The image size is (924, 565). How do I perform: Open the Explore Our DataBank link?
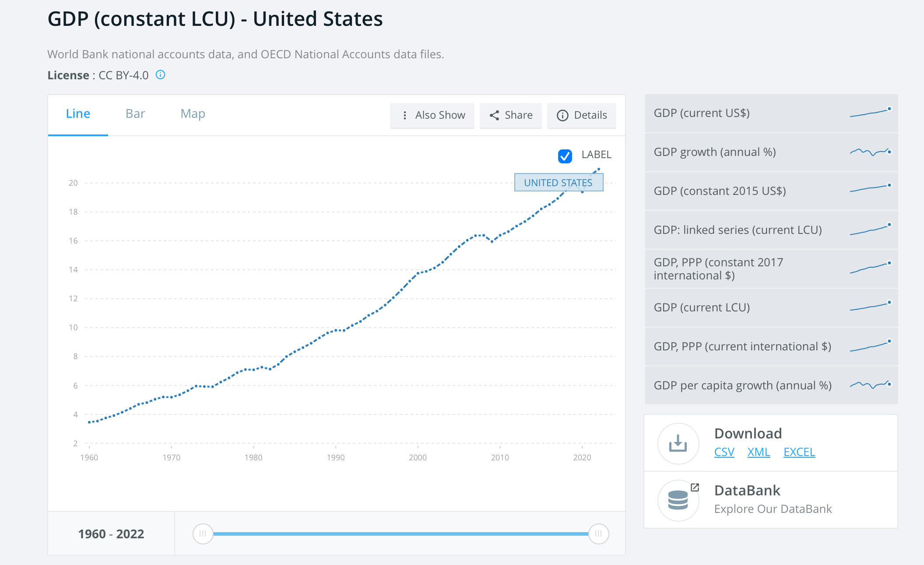(773, 508)
